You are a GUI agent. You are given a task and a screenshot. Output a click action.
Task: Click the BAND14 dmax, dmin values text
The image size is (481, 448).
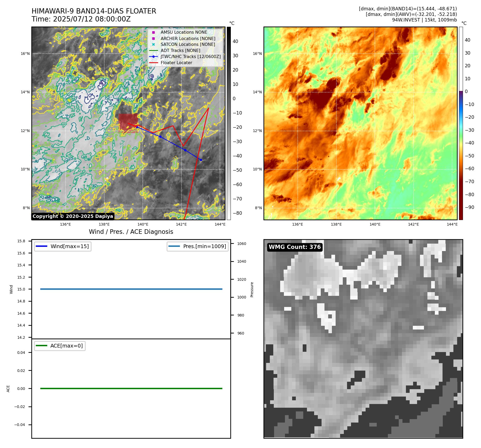(408, 9)
